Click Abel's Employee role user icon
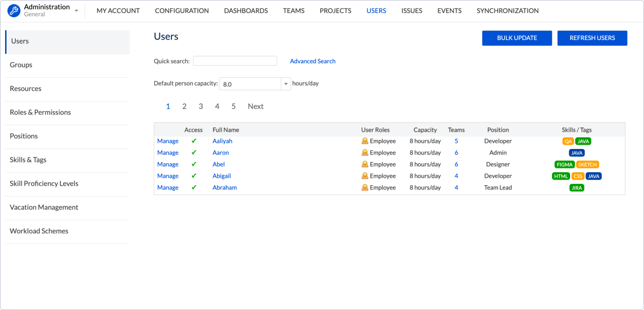The width and height of the screenshot is (644, 310). pyautogui.click(x=365, y=164)
